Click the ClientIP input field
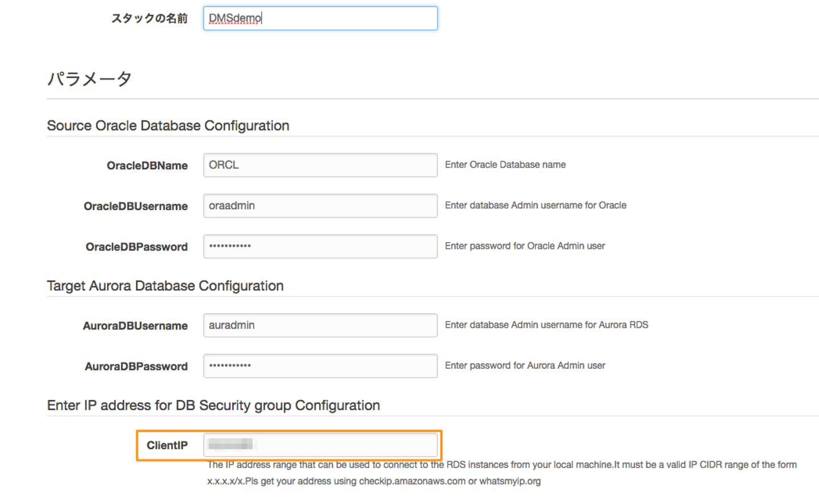 (x=320, y=445)
